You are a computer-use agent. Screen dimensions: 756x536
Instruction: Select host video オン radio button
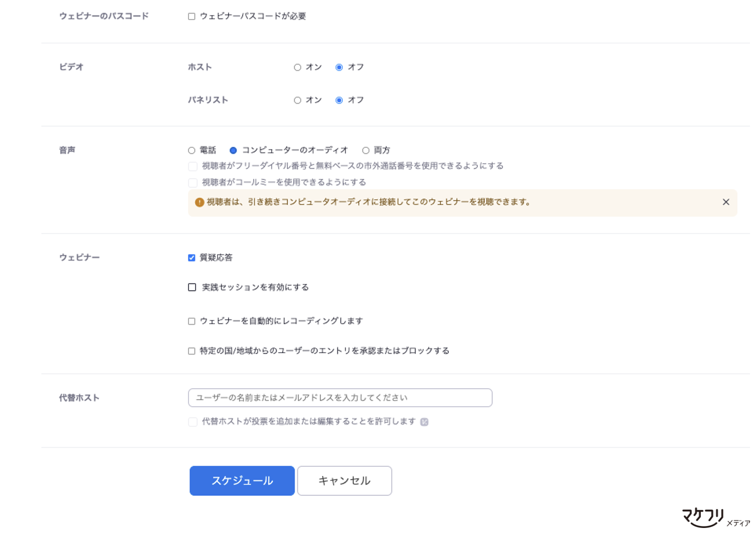click(x=297, y=67)
